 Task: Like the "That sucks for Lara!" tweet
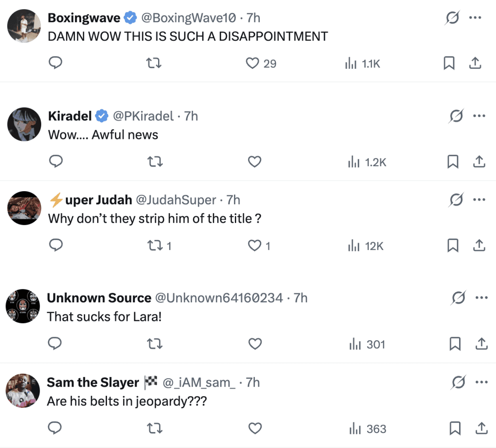tap(255, 344)
